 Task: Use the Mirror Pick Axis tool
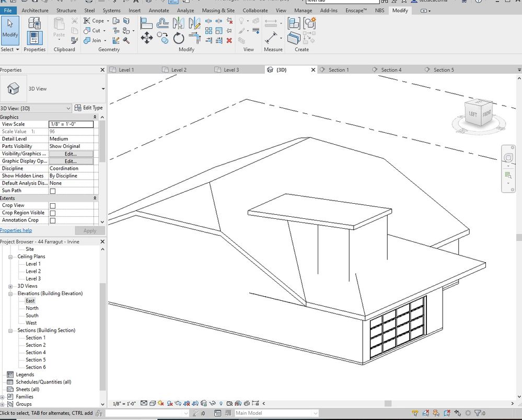tap(179, 22)
